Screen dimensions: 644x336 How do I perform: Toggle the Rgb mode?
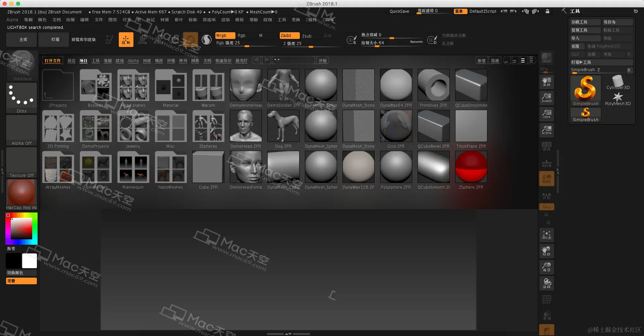[x=241, y=36]
